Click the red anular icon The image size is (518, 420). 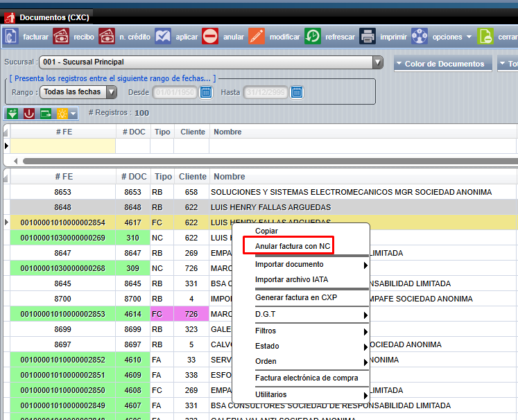210,37
